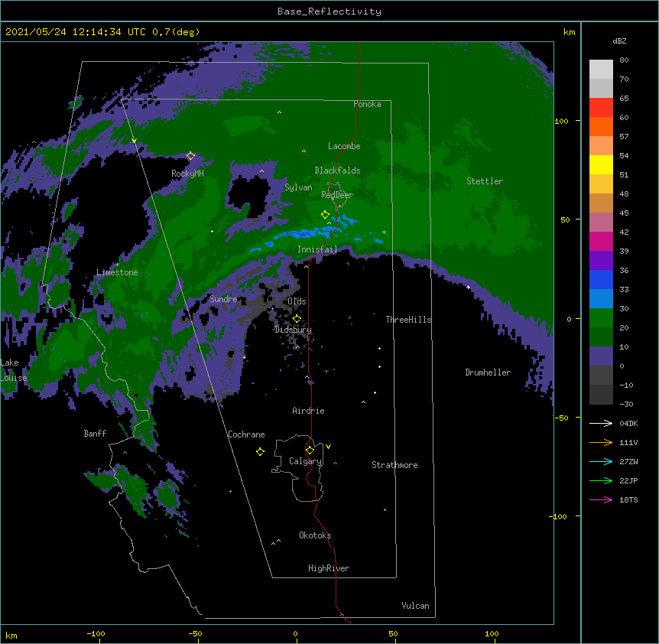Click the Didsbury town label
The image size is (659, 644).
pyautogui.click(x=294, y=330)
